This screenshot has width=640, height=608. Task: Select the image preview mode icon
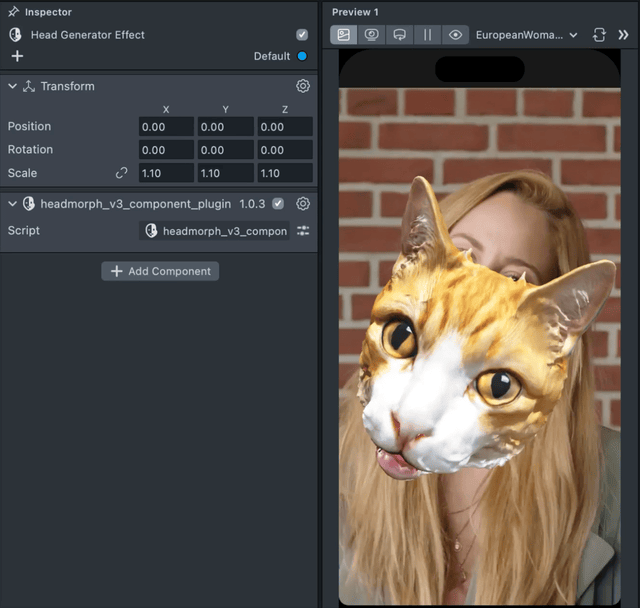[343, 34]
